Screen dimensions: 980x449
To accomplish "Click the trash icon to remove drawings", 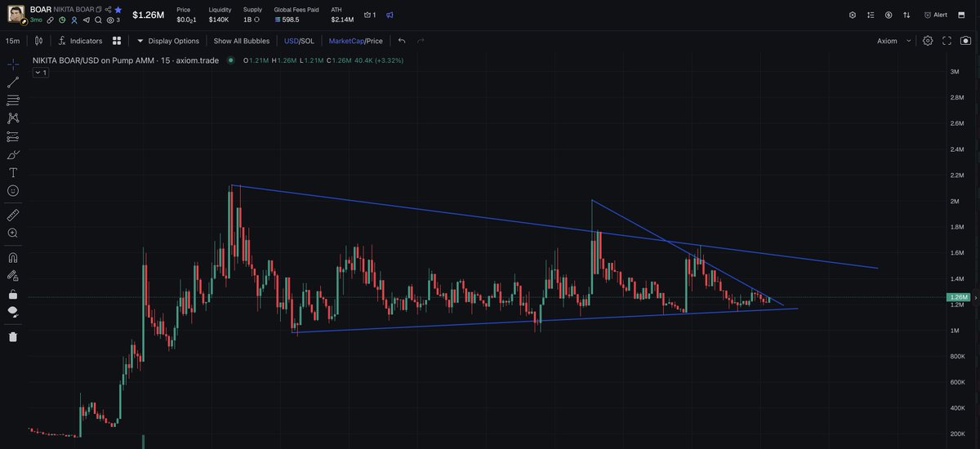I will tap(13, 336).
